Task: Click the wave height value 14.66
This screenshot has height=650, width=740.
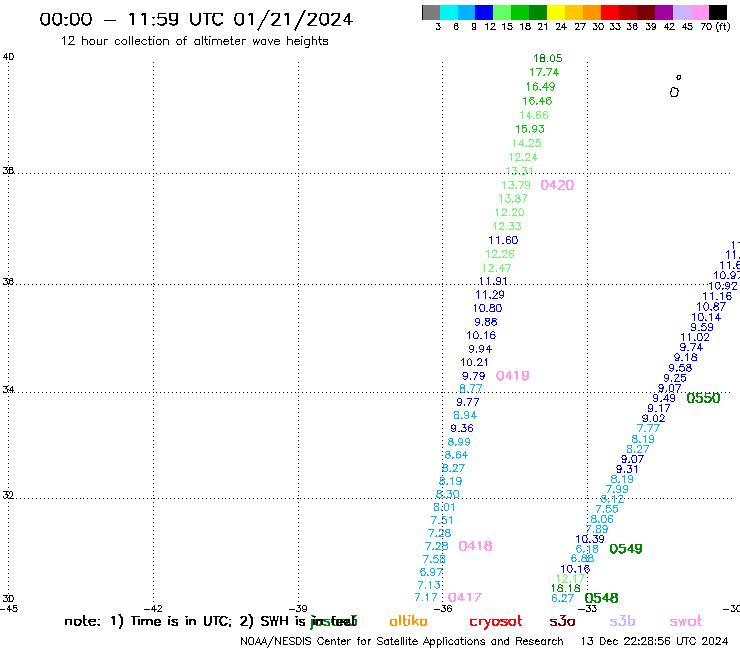Action: [534, 115]
